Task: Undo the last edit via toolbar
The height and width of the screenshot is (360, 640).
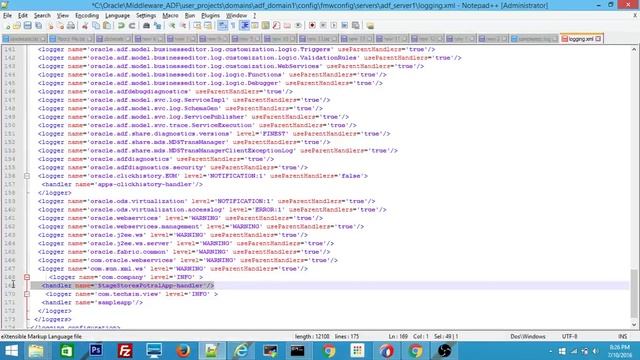Action: [x=121, y=26]
